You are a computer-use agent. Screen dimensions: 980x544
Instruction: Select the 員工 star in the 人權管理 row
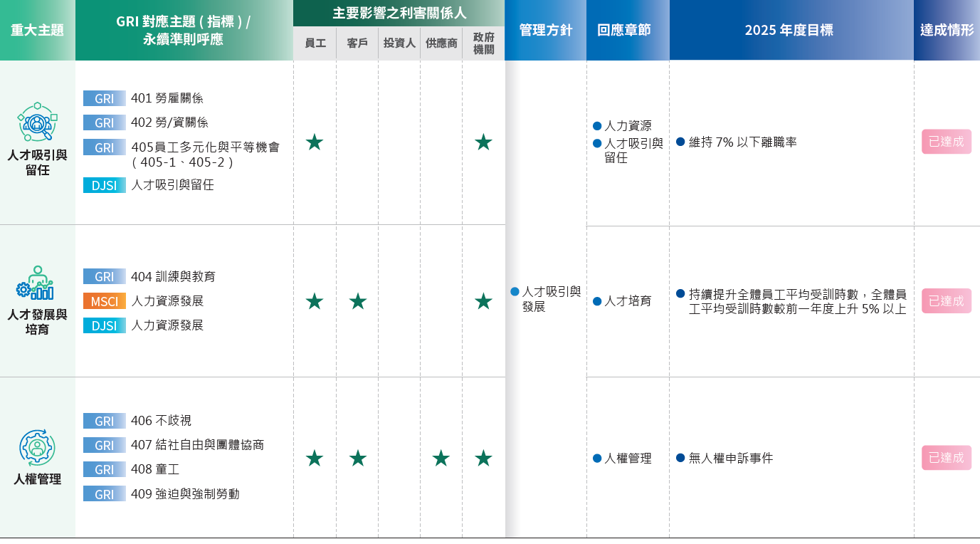315,458
